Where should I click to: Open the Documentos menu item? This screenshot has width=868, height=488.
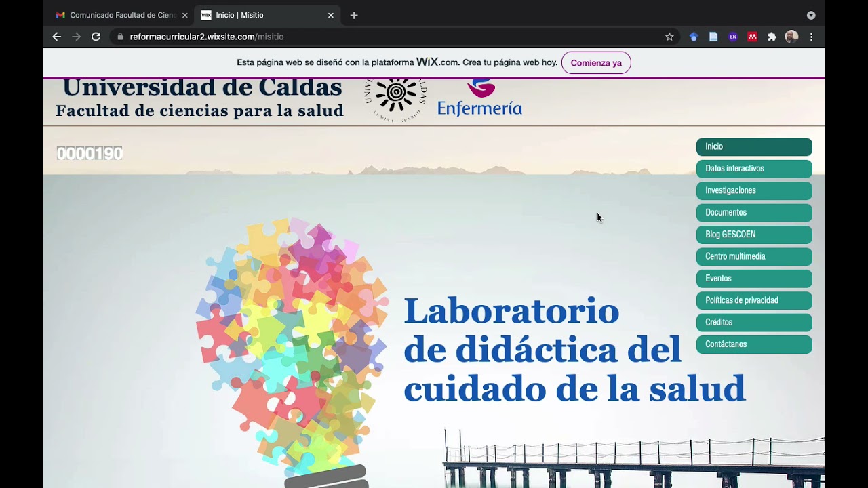click(x=754, y=213)
